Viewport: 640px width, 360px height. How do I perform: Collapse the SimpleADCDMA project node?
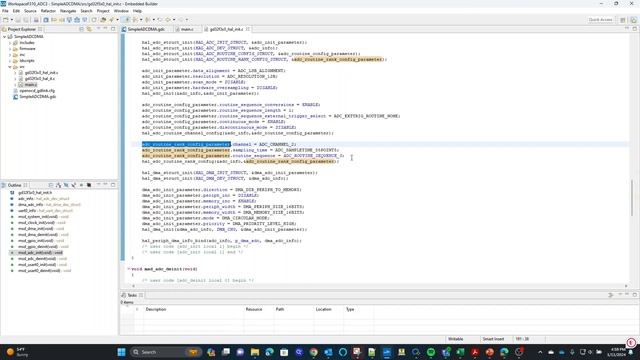coord(5,37)
